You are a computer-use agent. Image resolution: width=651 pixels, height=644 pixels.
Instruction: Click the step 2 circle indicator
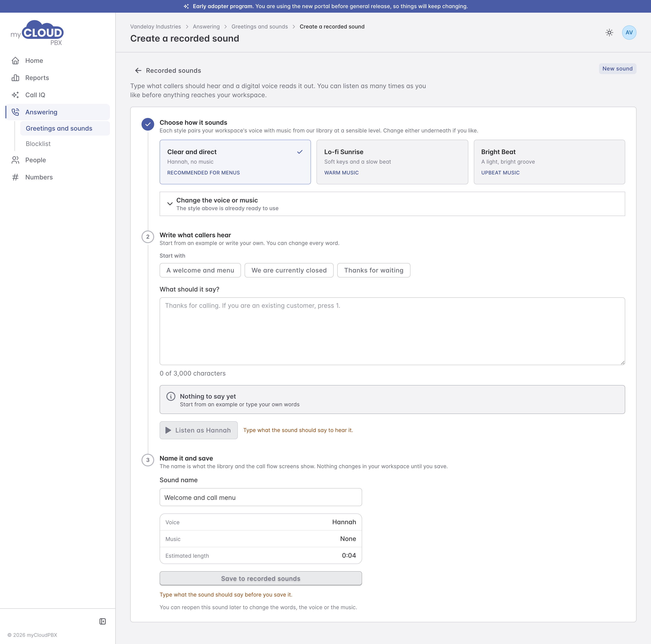tap(148, 237)
